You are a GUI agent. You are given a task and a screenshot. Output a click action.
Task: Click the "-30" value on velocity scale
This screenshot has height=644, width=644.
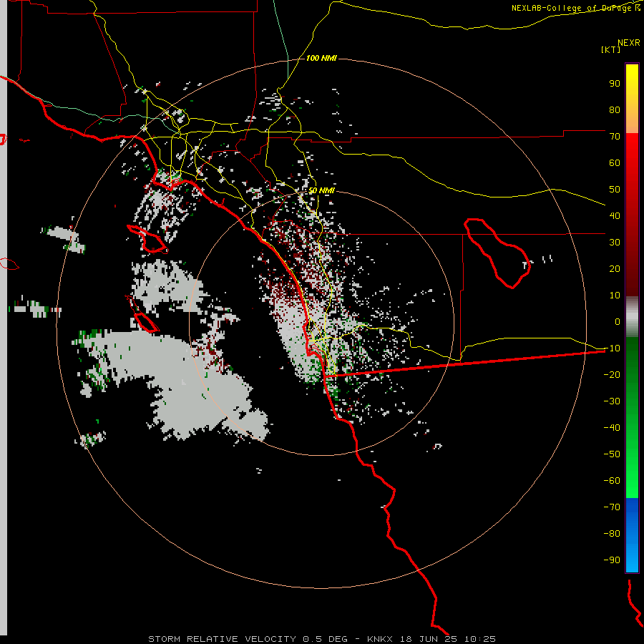click(612, 401)
